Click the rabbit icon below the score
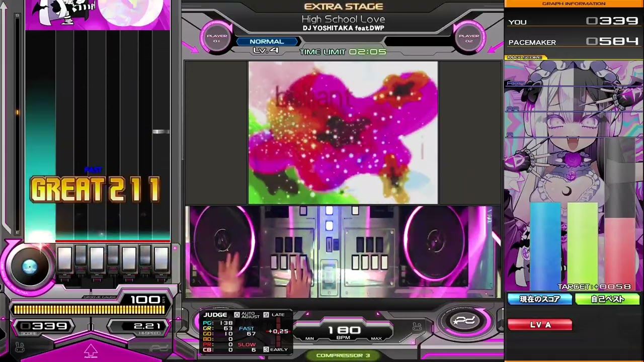This screenshot has height=362, width=644. tap(19, 346)
